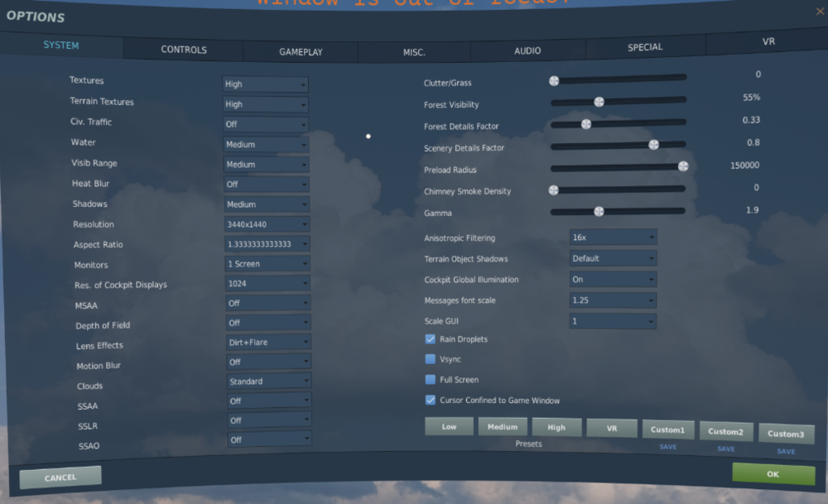Open the Clouds Standard dropdown
This screenshot has width=828, height=504.
point(269,381)
